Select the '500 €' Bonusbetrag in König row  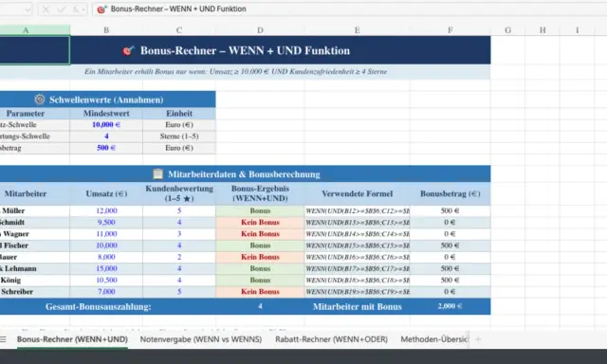451,280
